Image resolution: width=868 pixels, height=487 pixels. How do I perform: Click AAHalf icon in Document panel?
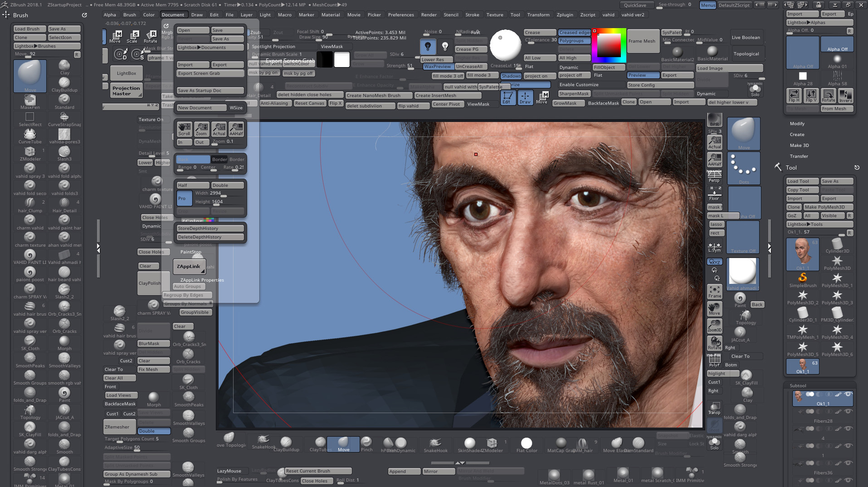236,129
